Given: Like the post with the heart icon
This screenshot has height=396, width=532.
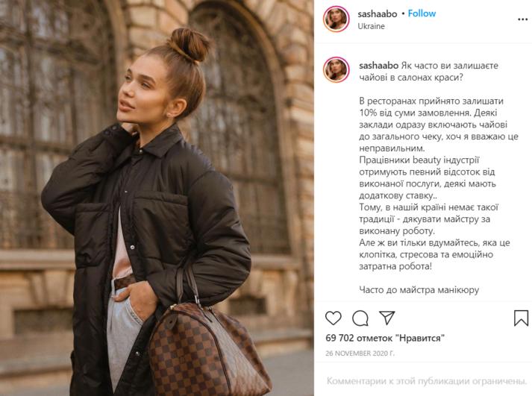Looking at the screenshot, I should click(x=334, y=318).
